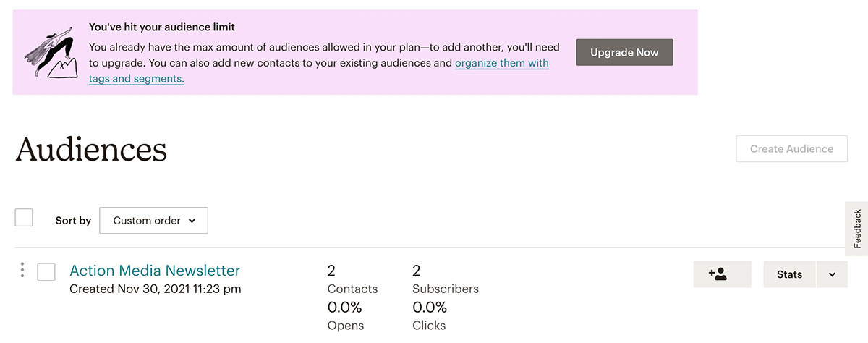Click the Audiences page heading
868x343 pixels.
pyautogui.click(x=91, y=149)
